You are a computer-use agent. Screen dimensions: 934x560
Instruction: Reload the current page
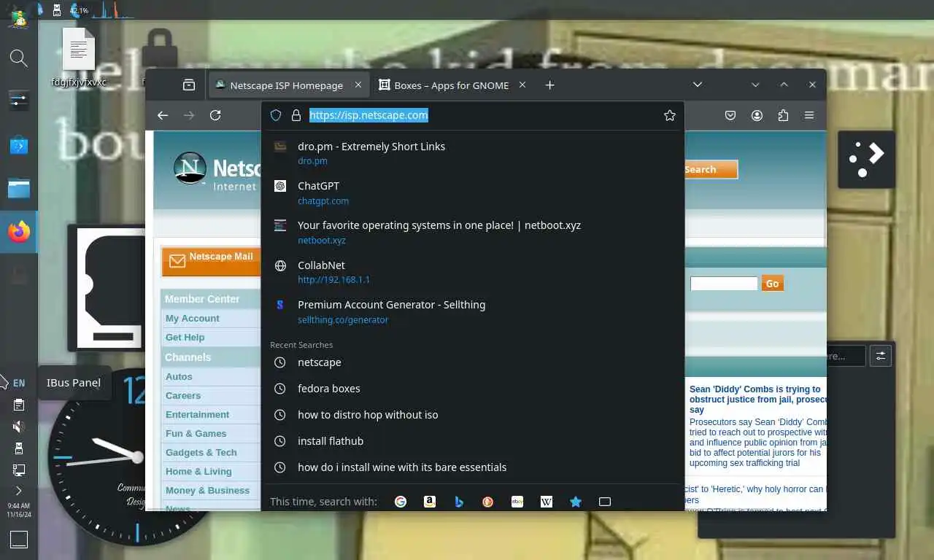215,115
